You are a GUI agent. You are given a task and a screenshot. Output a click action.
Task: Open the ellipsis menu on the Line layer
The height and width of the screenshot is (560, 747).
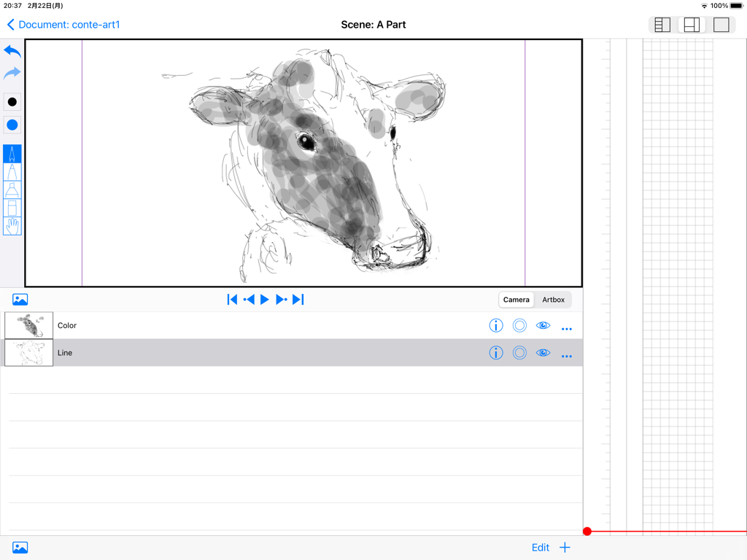click(x=568, y=353)
